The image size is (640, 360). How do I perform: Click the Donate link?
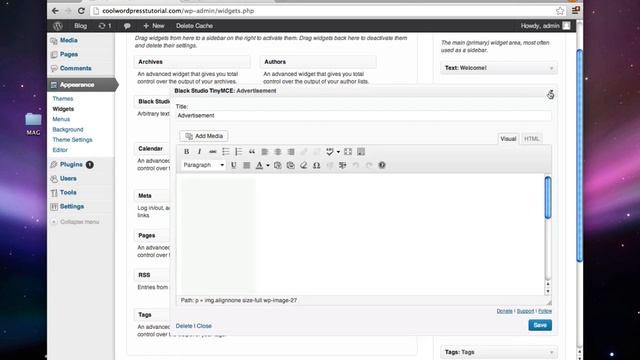[x=504, y=311]
